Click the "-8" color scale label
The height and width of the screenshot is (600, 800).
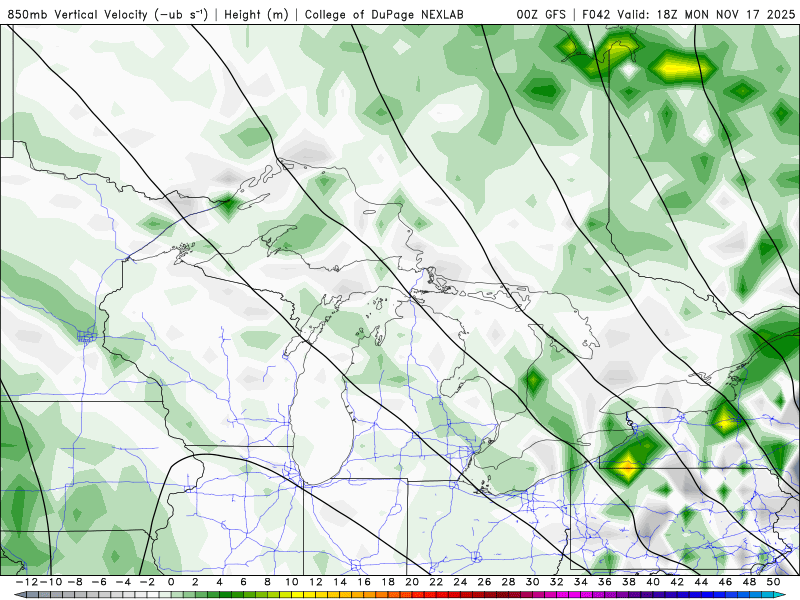click(x=75, y=582)
